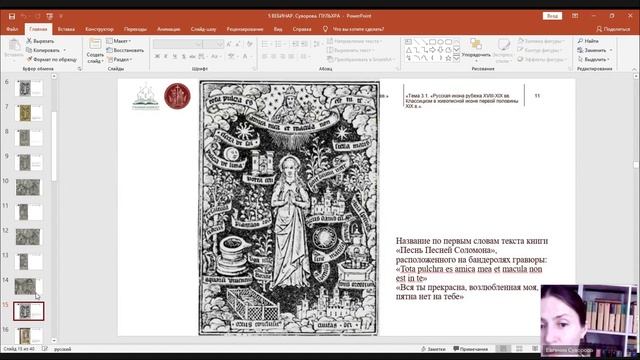Select slide 7 thumbnail
The width and height of the screenshot is (640, 360).
28,113
